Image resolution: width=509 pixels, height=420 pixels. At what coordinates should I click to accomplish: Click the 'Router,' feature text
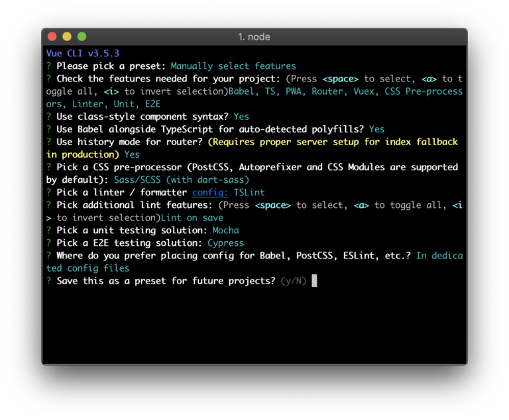tap(329, 91)
